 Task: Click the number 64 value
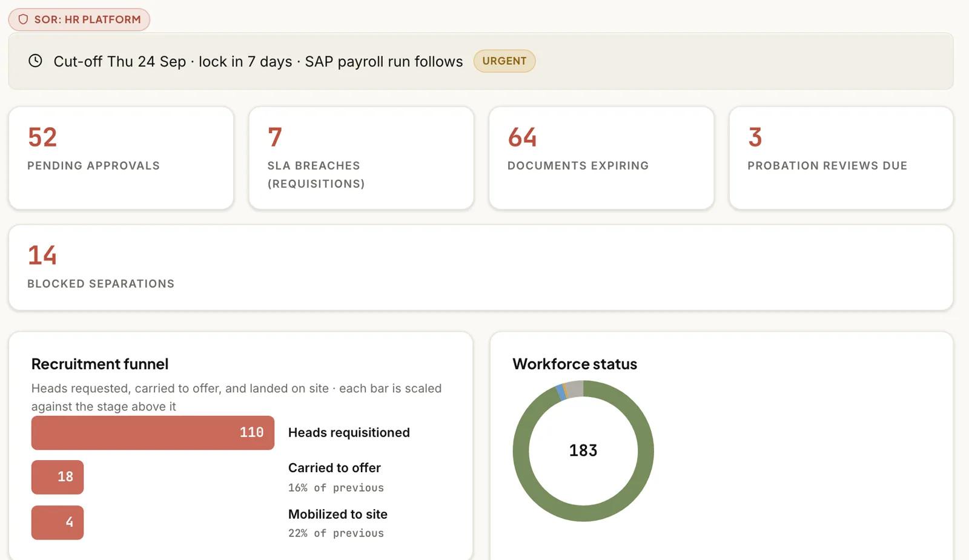tap(523, 137)
